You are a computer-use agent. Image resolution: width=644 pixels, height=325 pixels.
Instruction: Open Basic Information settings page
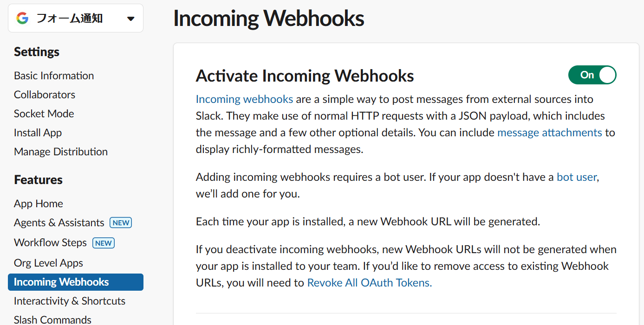point(54,76)
